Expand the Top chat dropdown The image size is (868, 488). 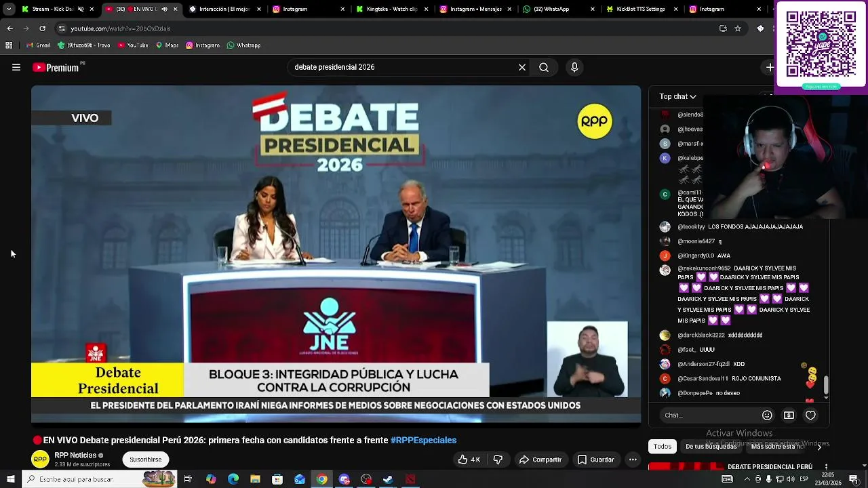pos(678,96)
